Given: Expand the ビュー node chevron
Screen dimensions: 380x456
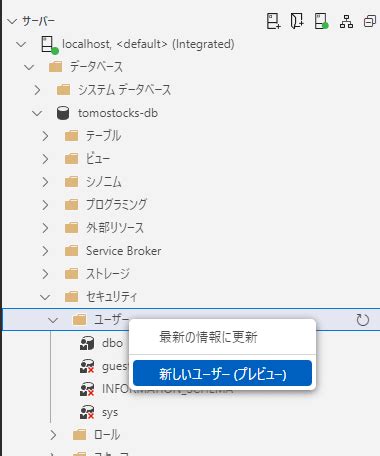Looking at the screenshot, I should pos(45,159).
